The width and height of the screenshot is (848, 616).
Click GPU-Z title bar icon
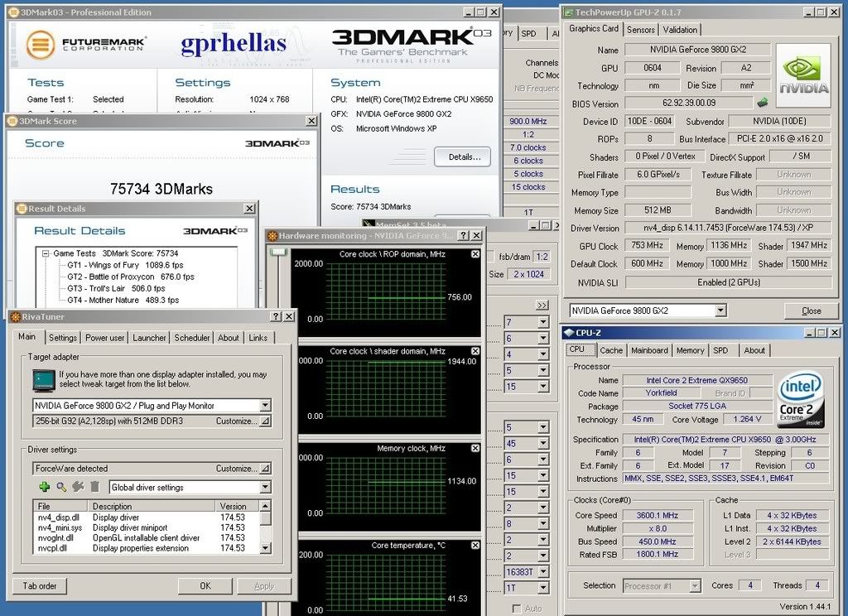pyautogui.click(x=568, y=12)
